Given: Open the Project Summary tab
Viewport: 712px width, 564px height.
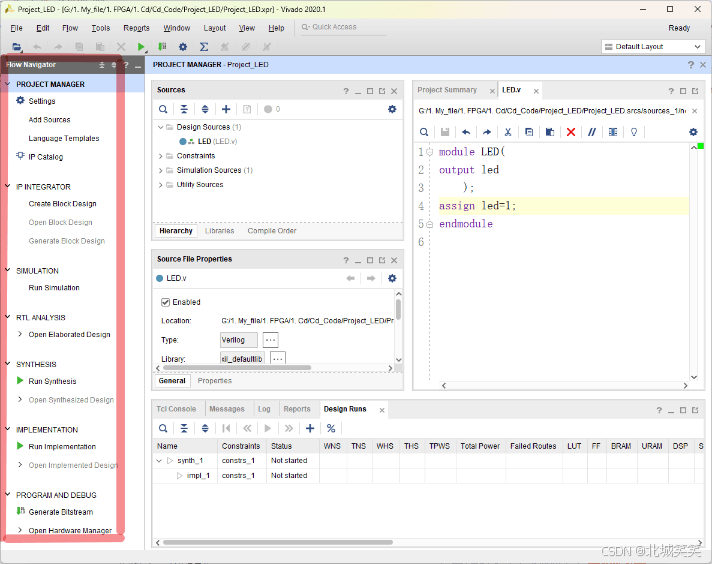Looking at the screenshot, I should coord(447,90).
